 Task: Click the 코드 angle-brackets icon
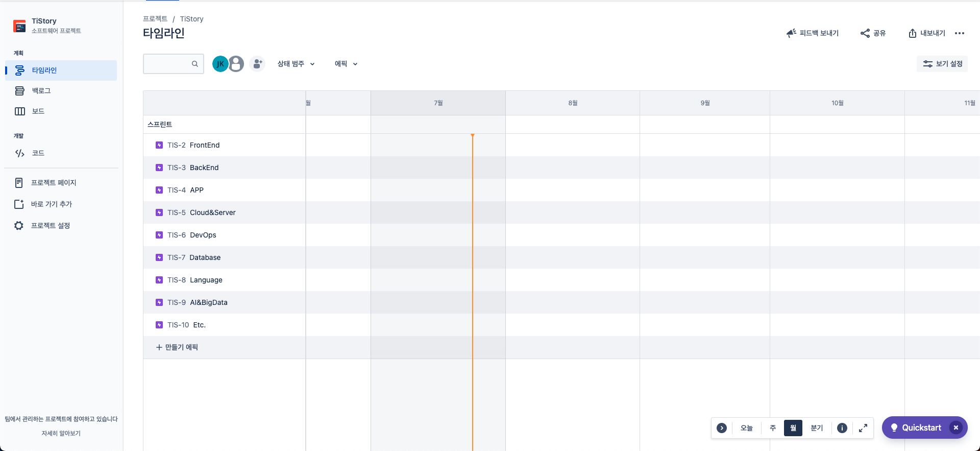click(20, 153)
